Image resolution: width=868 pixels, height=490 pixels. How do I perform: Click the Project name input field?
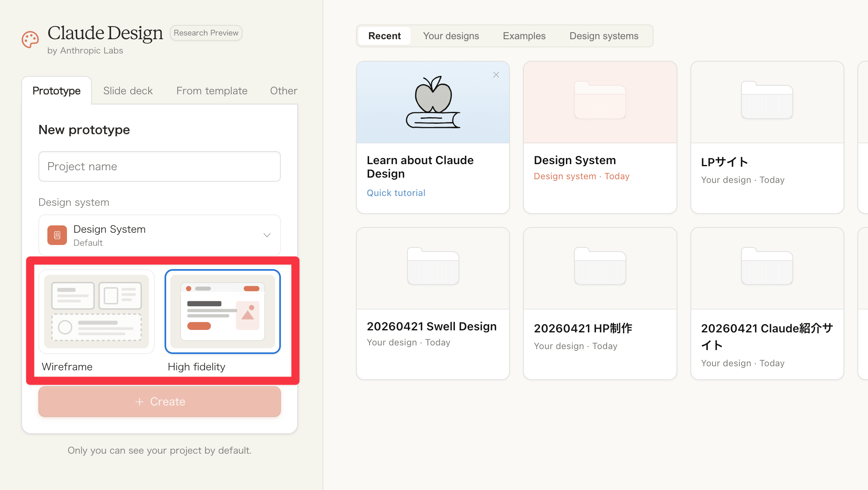(160, 167)
